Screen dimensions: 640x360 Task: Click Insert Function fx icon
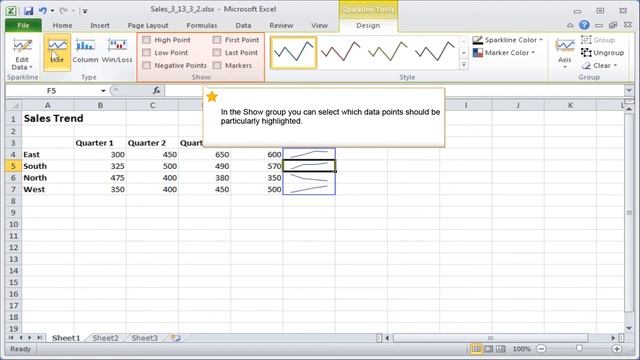[156, 91]
